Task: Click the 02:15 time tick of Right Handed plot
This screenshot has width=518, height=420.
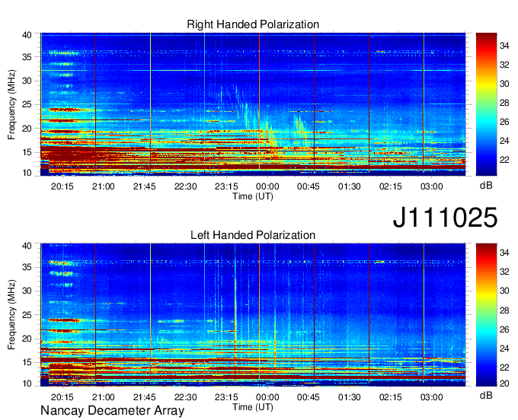Action: 391,186
